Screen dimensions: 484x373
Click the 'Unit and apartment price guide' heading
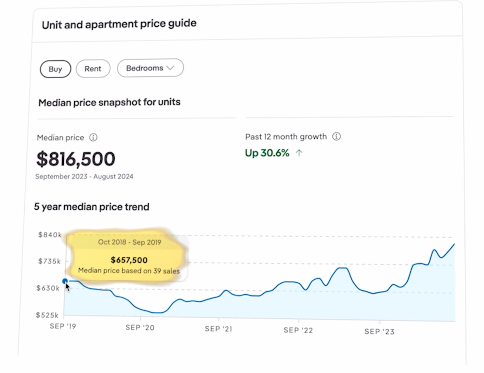pyautogui.click(x=119, y=24)
